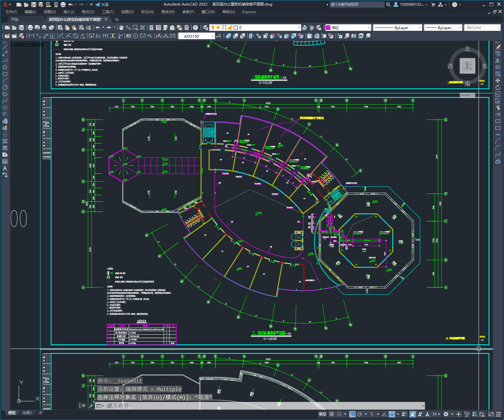Select the Pan hand tool

tap(121, 28)
